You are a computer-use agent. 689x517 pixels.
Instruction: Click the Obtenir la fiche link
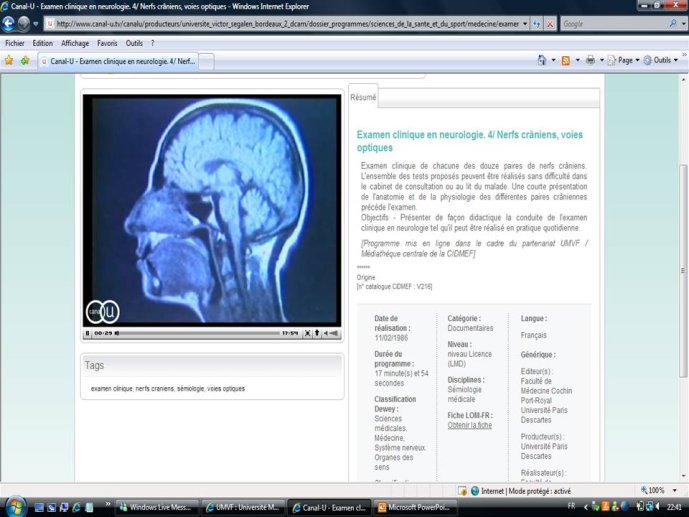(x=469, y=425)
